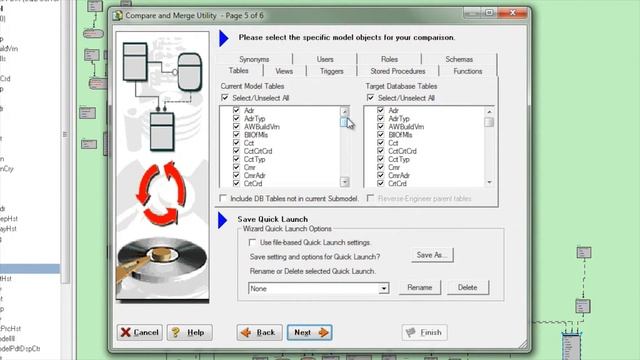Screen dimensions: 640x360
Task: Uncheck Adr in Current Model Tables
Action: pos(236,110)
